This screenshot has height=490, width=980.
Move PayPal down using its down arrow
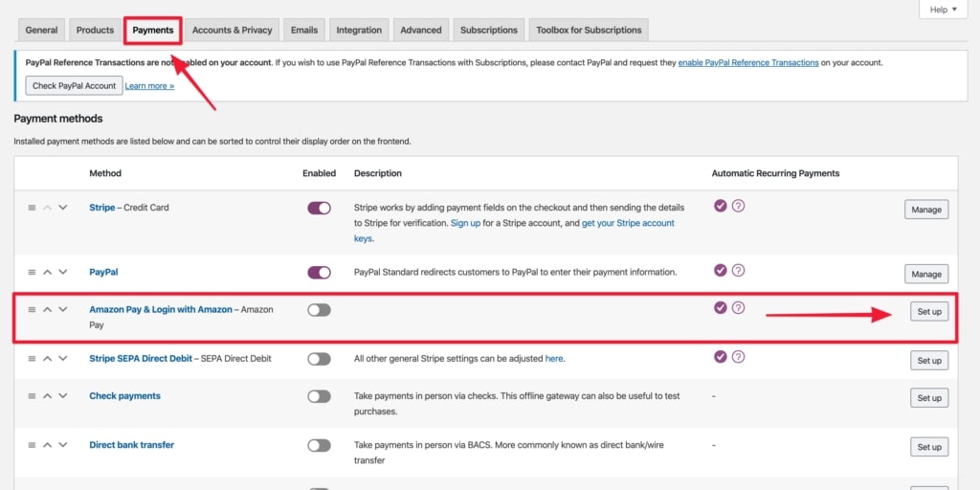(62, 272)
